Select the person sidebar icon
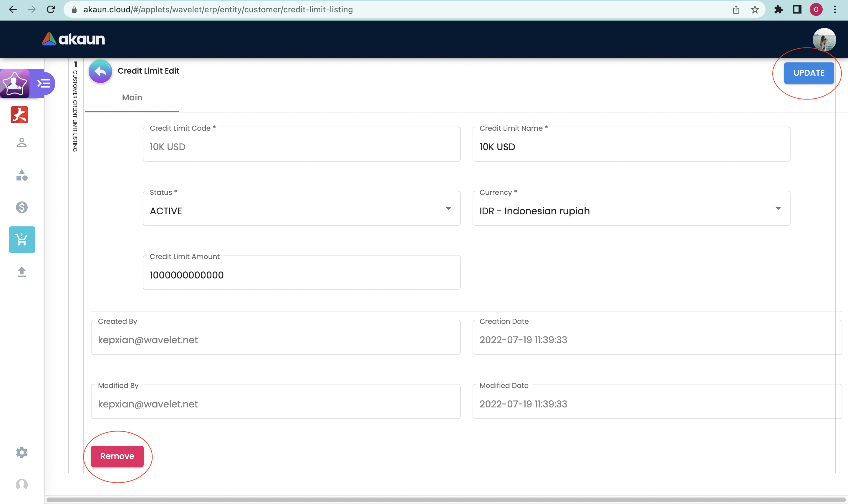The image size is (848, 504). tap(22, 143)
